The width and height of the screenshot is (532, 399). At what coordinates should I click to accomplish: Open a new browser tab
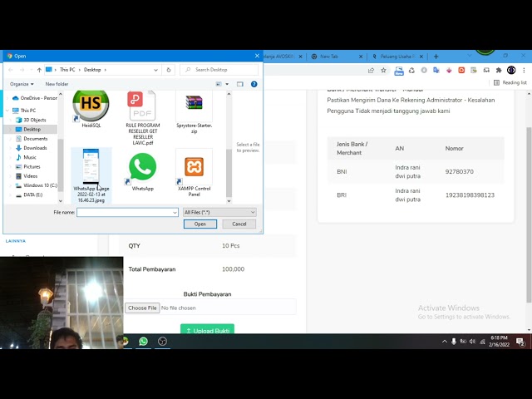[436, 57]
